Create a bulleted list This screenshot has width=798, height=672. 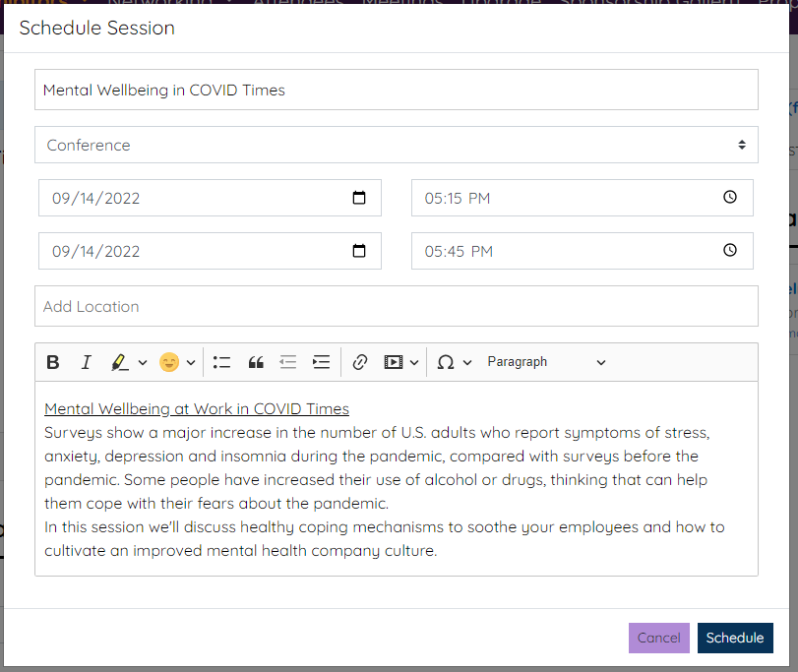click(x=222, y=362)
